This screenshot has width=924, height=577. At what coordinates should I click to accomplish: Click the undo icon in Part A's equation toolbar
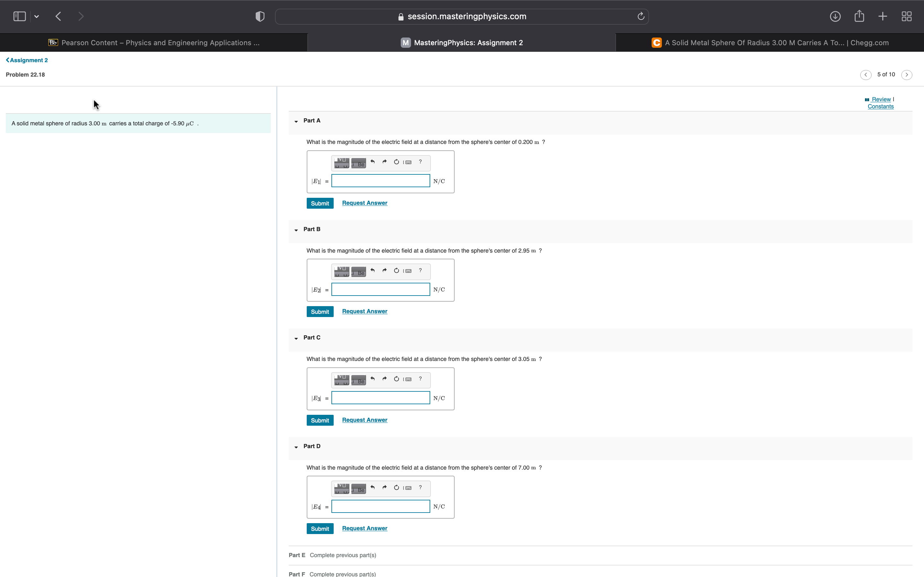coord(373,162)
